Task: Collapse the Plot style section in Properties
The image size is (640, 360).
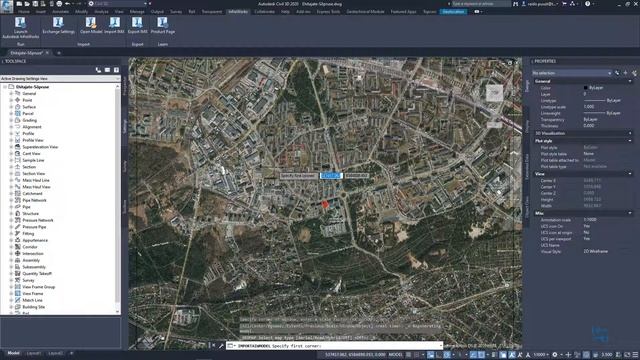Action: (x=630, y=141)
